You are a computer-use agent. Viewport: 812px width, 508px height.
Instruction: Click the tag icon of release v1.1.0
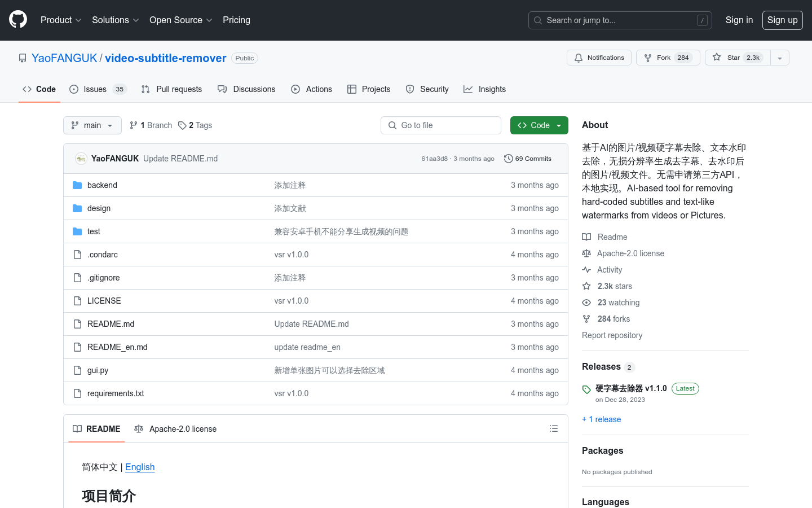click(x=586, y=389)
